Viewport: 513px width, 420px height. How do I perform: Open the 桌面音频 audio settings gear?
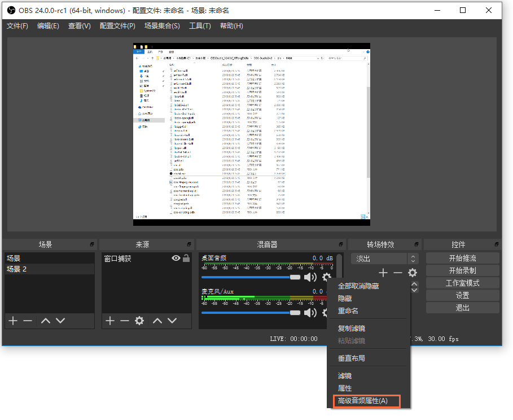click(326, 277)
